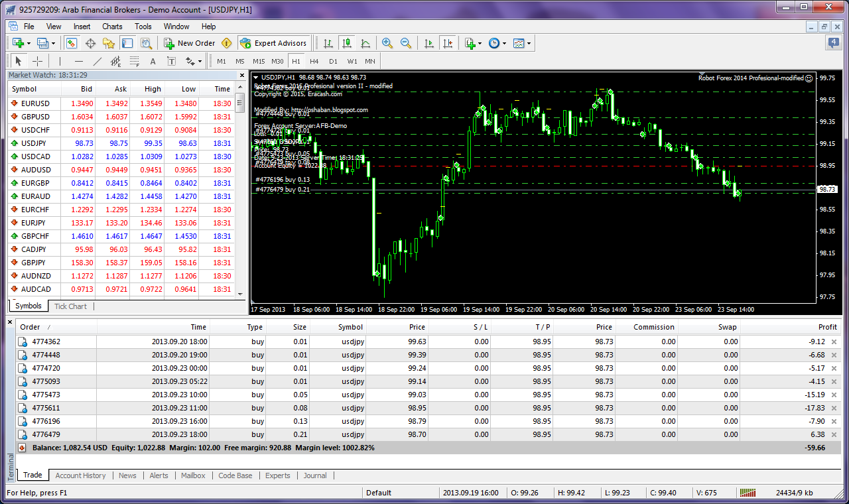Select the H1 timeframe button

click(296, 61)
